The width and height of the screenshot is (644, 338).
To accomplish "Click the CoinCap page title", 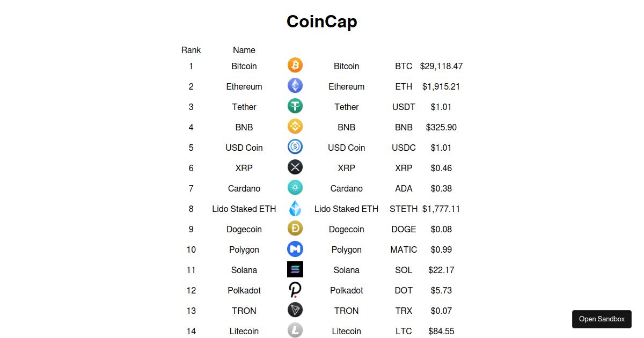I will click(x=321, y=21).
